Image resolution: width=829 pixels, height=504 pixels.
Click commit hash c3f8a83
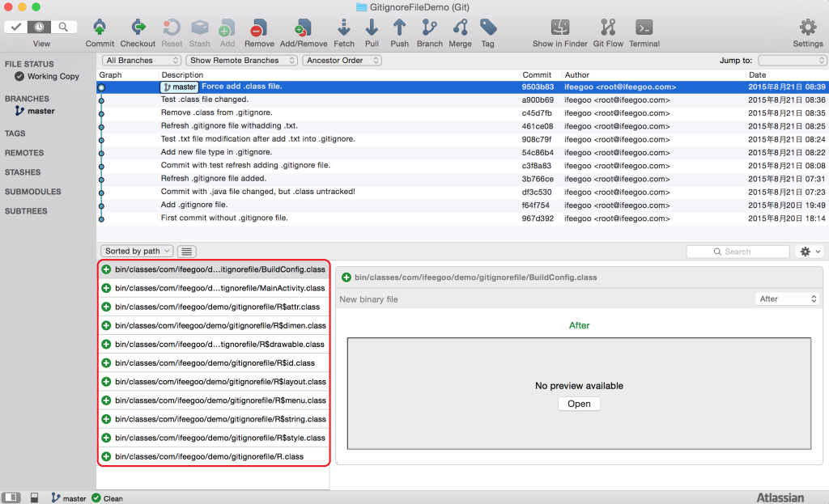coord(538,166)
